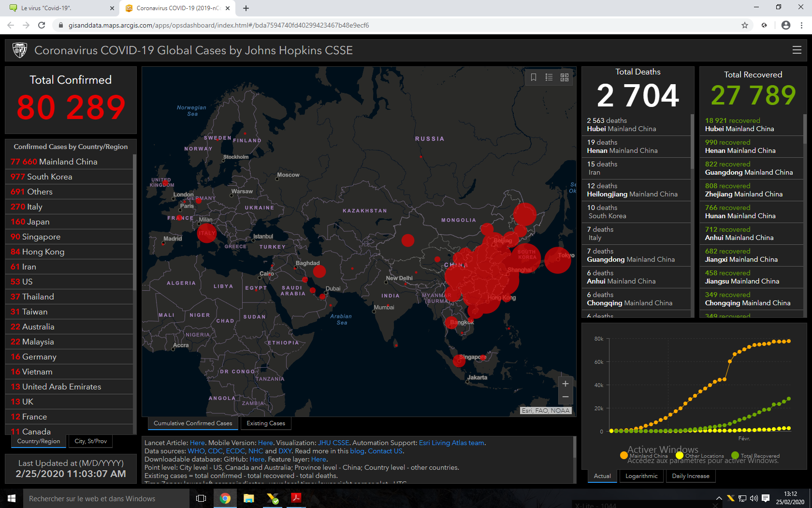Select Hubei deaths entry

[x=636, y=124]
